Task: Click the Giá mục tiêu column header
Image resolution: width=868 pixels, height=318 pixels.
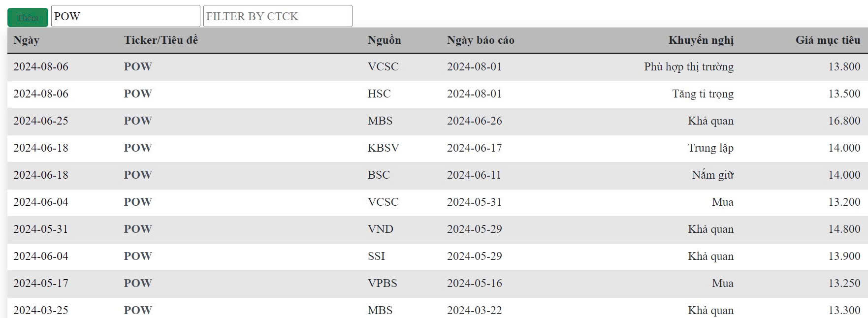Action: click(x=828, y=40)
